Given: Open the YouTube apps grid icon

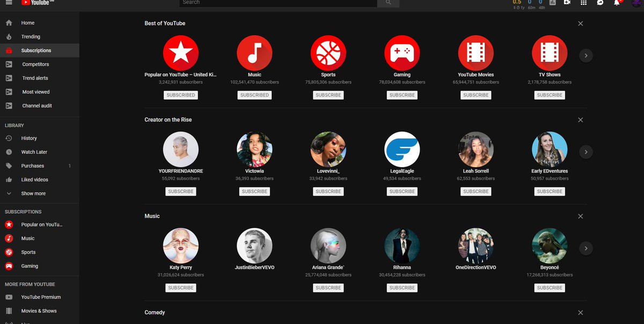Looking at the screenshot, I should click(x=584, y=3).
